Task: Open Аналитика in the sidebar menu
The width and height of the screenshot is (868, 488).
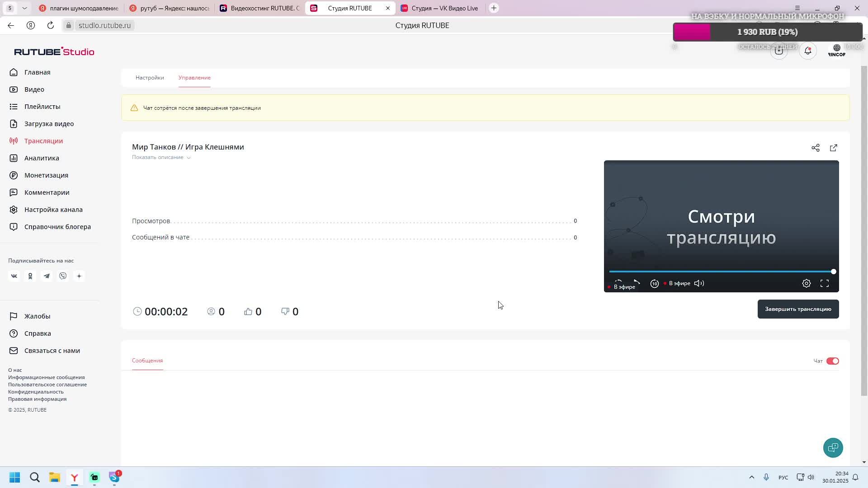Action: [x=42, y=158]
